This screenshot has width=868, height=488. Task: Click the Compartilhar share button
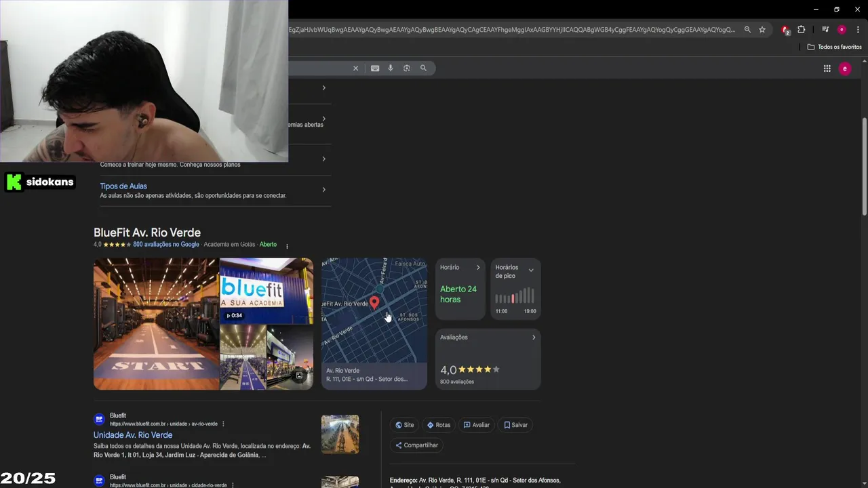point(417,445)
